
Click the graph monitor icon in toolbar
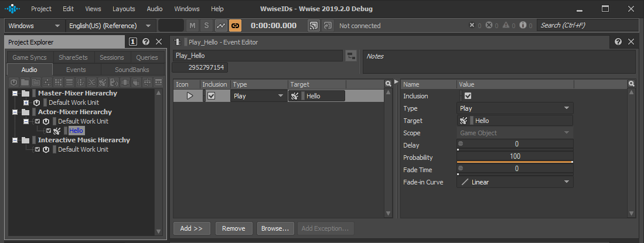tap(221, 26)
